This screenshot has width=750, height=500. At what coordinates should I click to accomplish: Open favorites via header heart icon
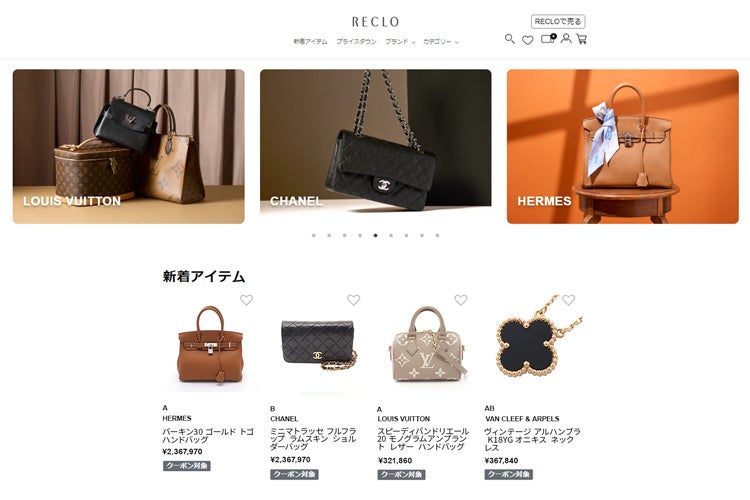tap(528, 40)
